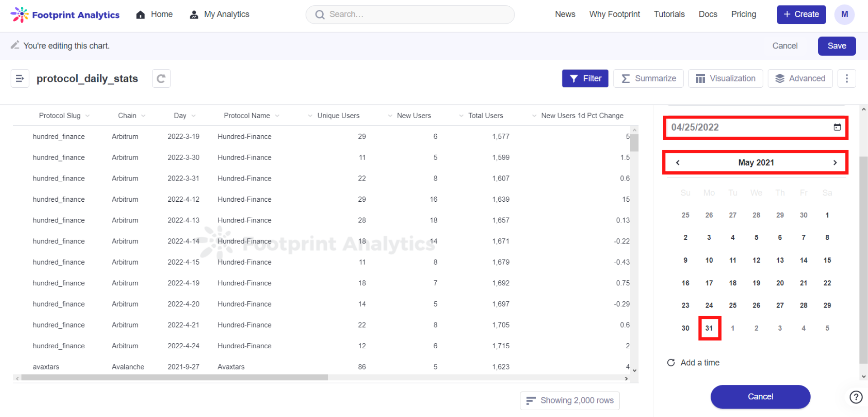
Task: Click the Create button
Action: tap(801, 14)
